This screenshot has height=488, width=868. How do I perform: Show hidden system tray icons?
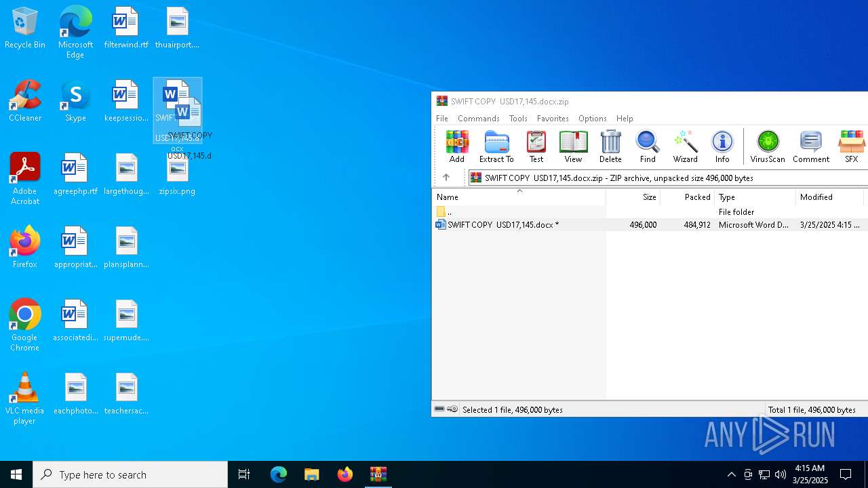coord(731,474)
